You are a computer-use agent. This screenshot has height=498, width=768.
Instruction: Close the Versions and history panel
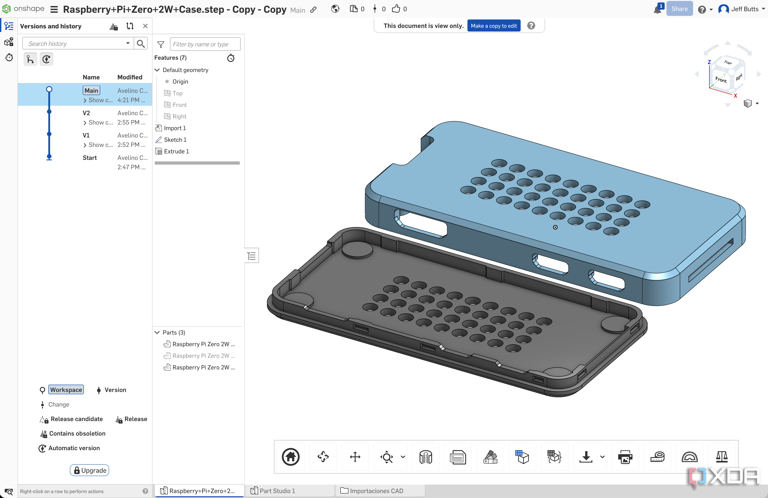click(x=145, y=26)
